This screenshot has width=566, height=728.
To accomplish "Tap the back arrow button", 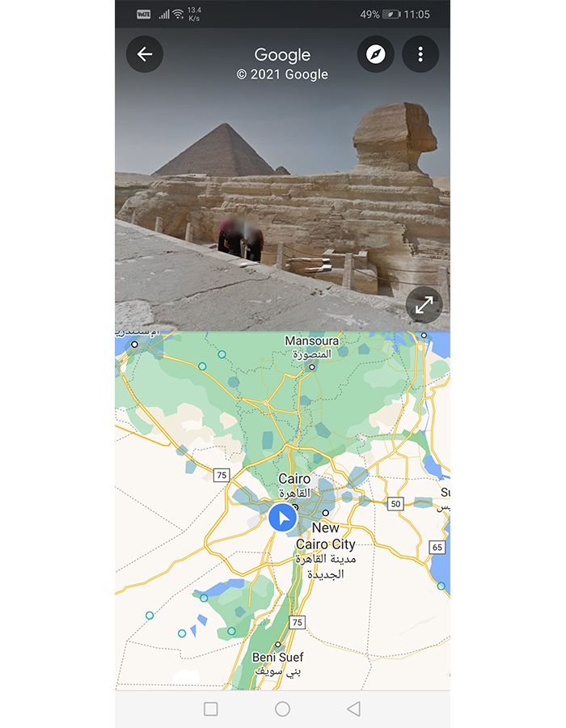I will click(144, 54).
